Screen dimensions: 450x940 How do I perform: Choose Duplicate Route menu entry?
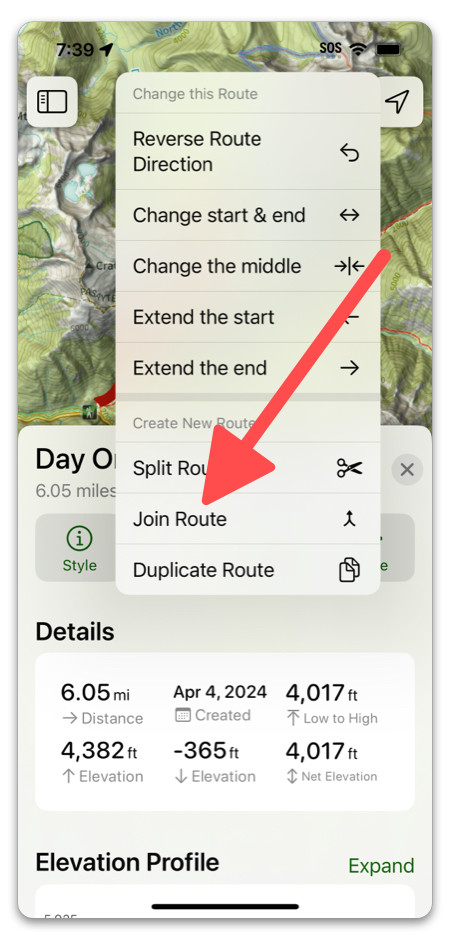coord(247,570)
